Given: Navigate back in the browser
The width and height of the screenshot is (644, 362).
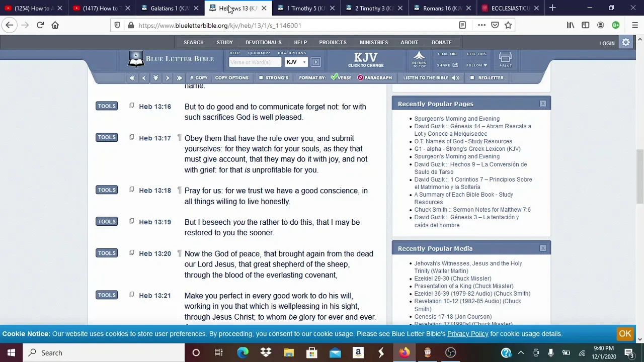Looking at the screenshot, I should [x=10, y=25].
